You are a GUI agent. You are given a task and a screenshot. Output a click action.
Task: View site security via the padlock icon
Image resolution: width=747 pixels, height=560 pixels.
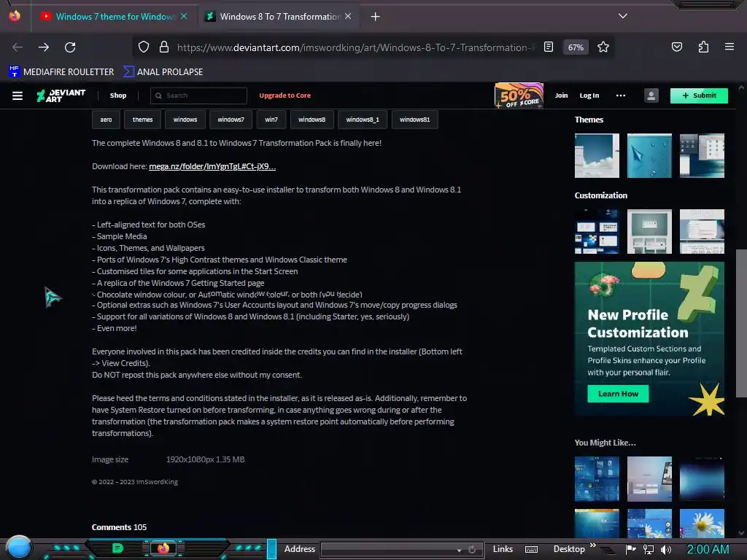pyautogui.click(x=164, y=47)
